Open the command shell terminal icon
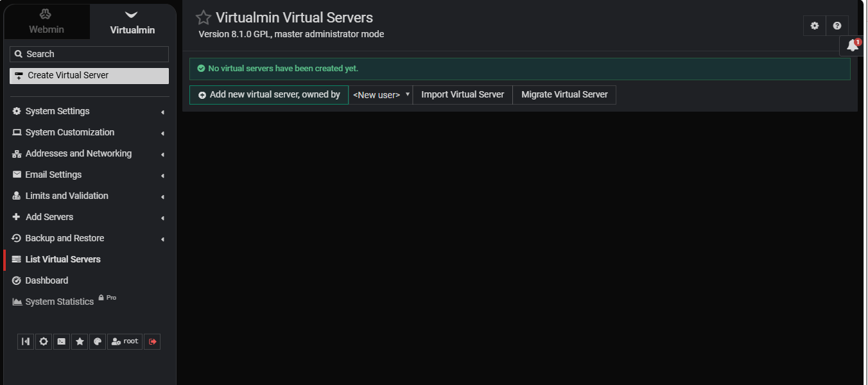 click(x=62, y=342)
